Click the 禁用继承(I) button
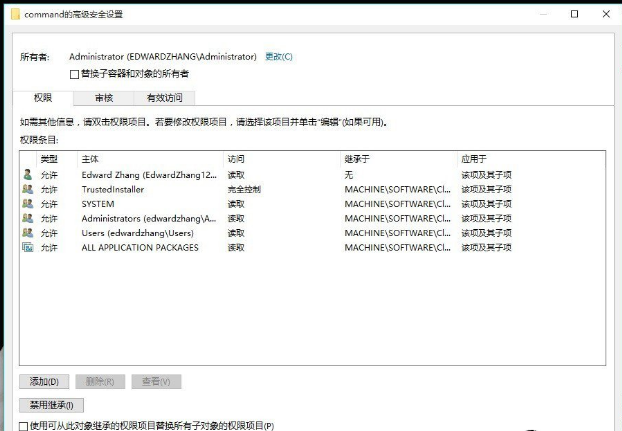Viewport: 622px width, 431px height. click(x=51, y=405)
